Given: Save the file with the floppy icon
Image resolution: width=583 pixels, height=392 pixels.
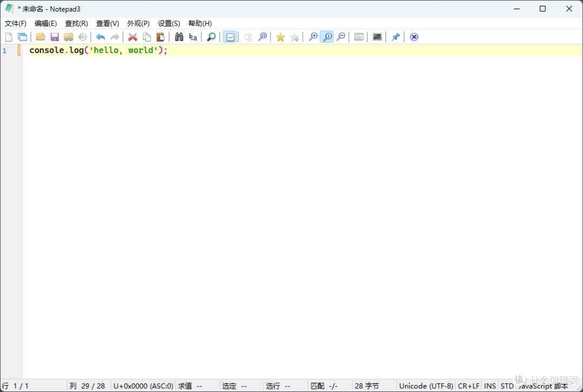Looking at the screenshot, I should pyautogui.click(x=55, y=37).
